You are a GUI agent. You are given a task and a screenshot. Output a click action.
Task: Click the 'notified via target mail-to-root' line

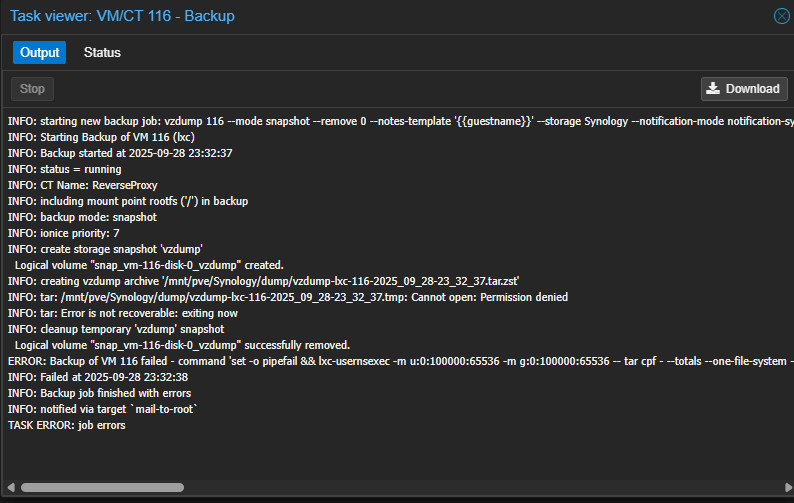click(x=103, y=409)
